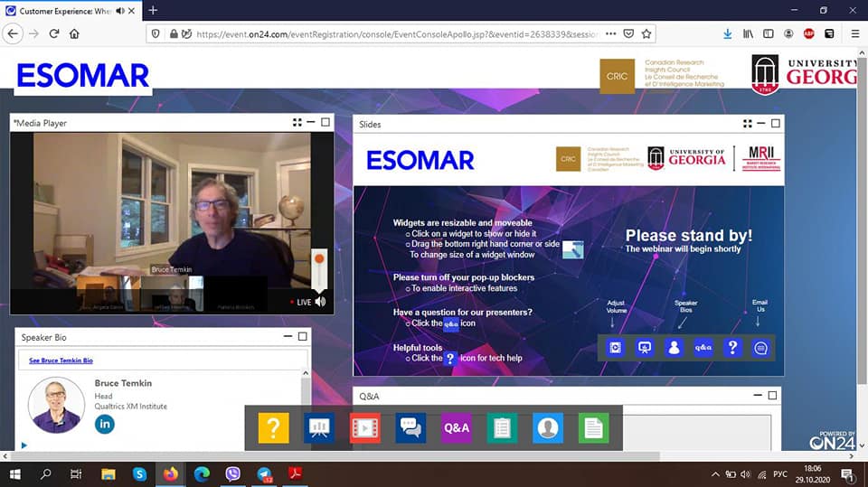Toggle fullscreen on the Slides widget
The image size is (868, 487).
tap(747, 124)
